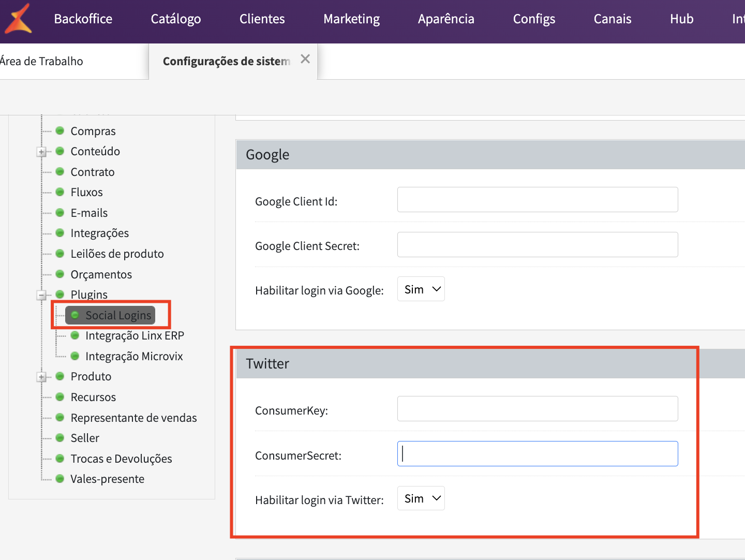Viewport: 745px width, 560px height.
Task: Click the green icon beside Leilões de produto
Action: point(60,253)
